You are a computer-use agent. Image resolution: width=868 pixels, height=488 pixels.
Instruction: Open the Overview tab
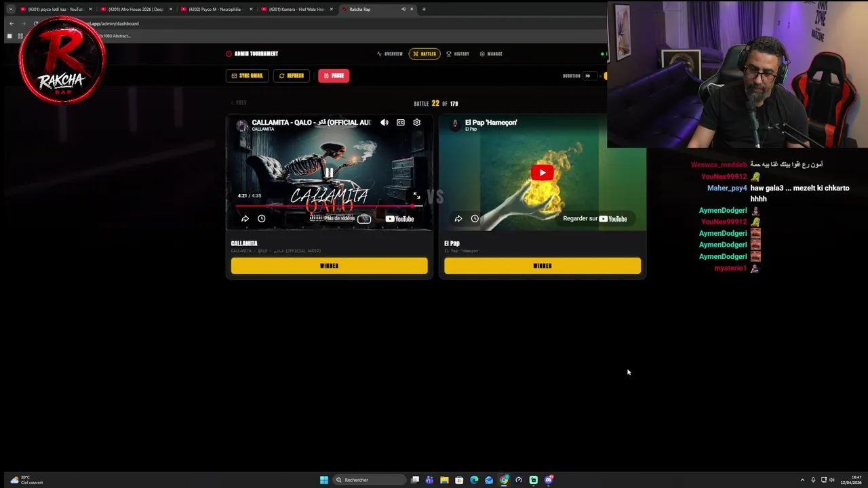[x=390, y=54]
